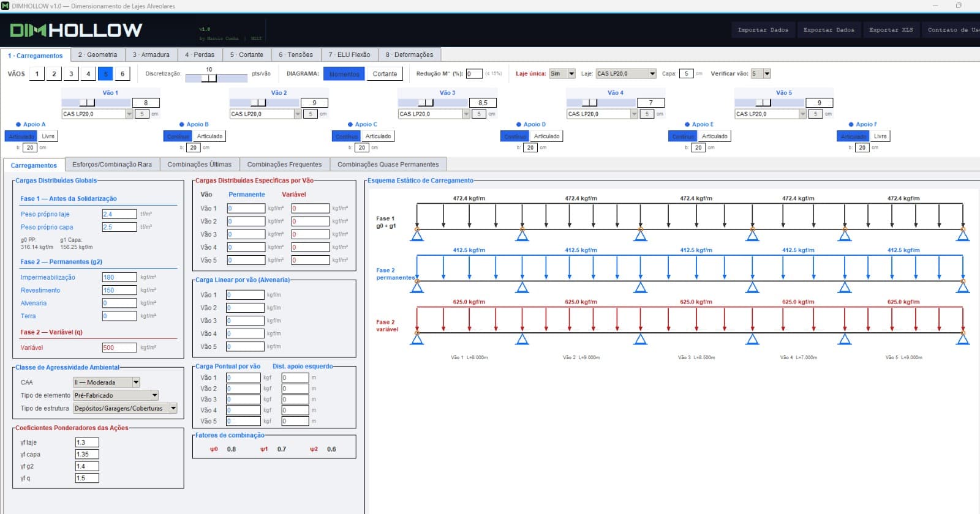980x514 pixels.
Task: Set number of vãos to 3
Action: click(x=71, y=74)
